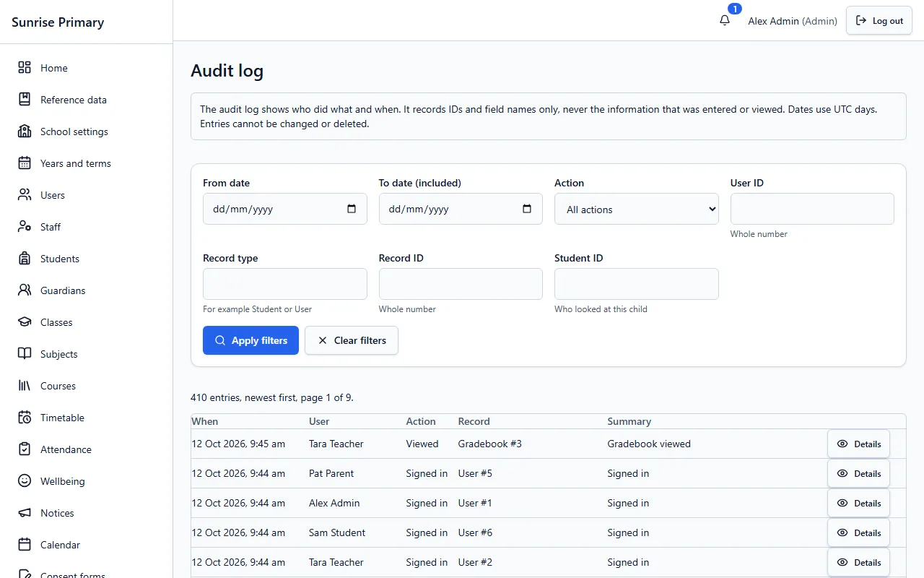Open the Guardians sidebar icon
The image size is (924, 578).
tap(25, 290)
